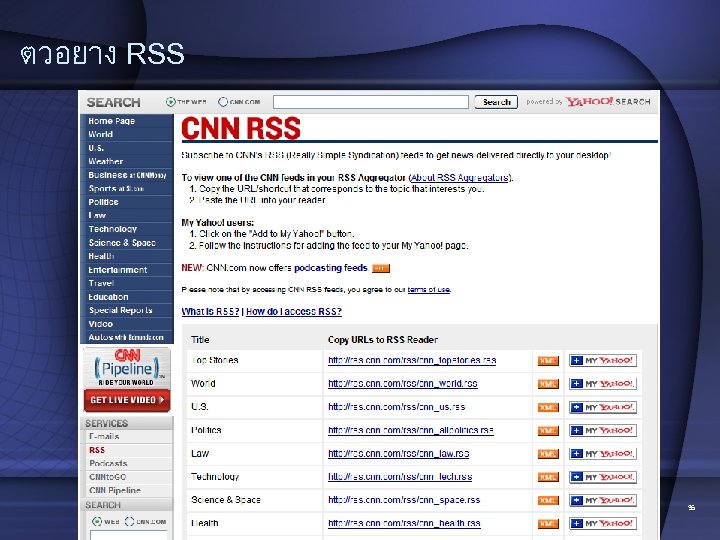720x540 pixels.
Task: Select CNN.COM radio button in top search
Action: [223, 101]
